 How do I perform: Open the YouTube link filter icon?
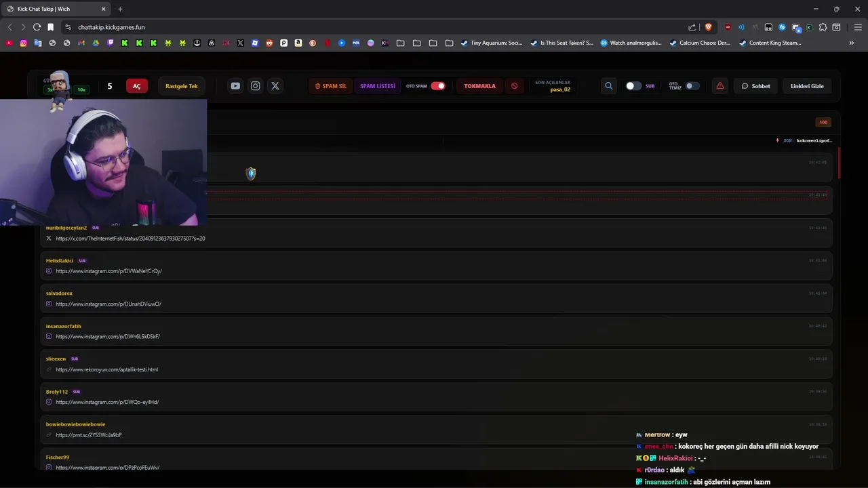tap(235, 86)
